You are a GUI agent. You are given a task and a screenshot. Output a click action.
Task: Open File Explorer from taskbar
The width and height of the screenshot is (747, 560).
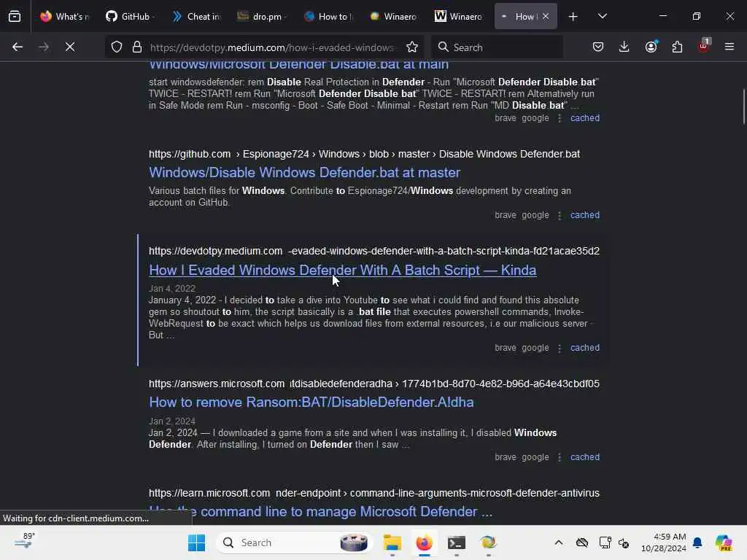click(392, 542)
